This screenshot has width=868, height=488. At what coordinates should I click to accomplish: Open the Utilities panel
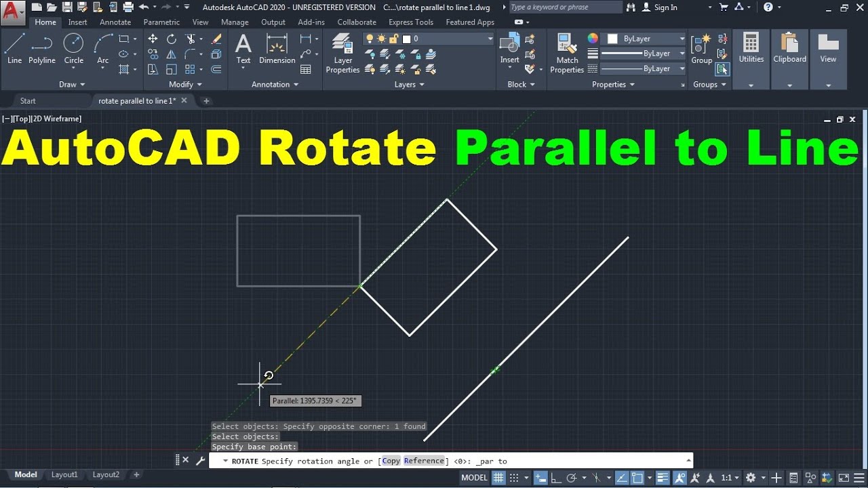pyautogui.click(x=751, y=59)
